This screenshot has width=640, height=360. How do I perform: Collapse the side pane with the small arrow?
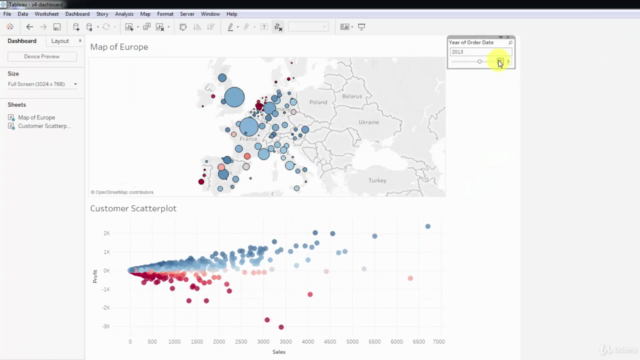[80, 41]
